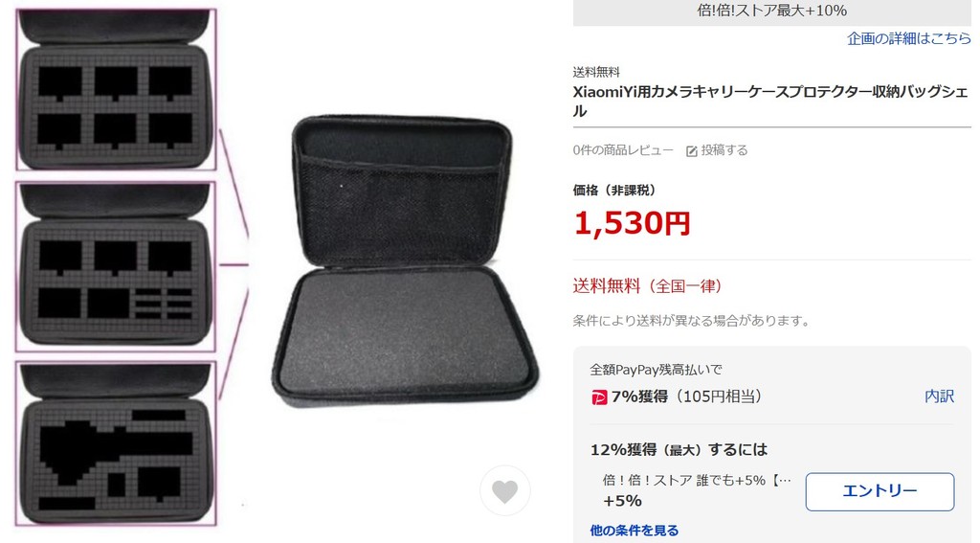The width and height of the screenshot is (980, 543).
Task: Click 他の条件を見る link
Action: [x=635, y=531]
